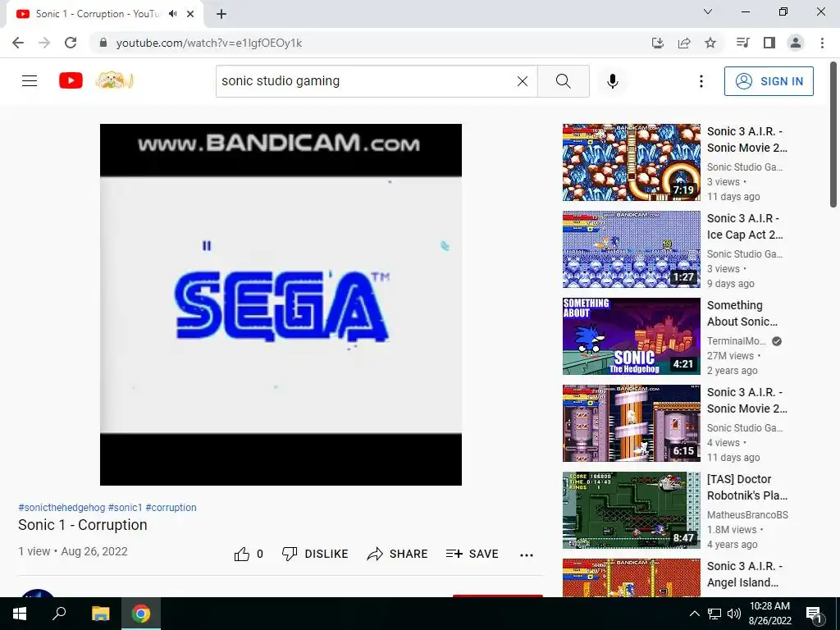Open a new tab
Image resolution: width=840 pixels, height=630 pixels.
(221, 14)
